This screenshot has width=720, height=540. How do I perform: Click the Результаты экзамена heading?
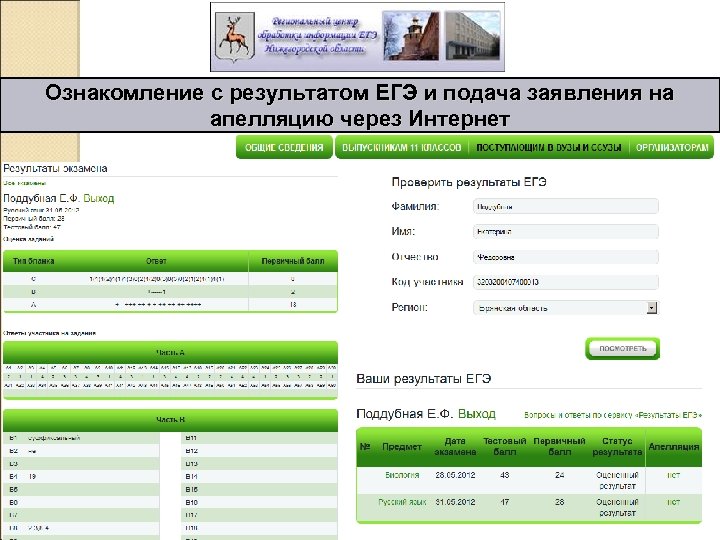coord(55,169)
